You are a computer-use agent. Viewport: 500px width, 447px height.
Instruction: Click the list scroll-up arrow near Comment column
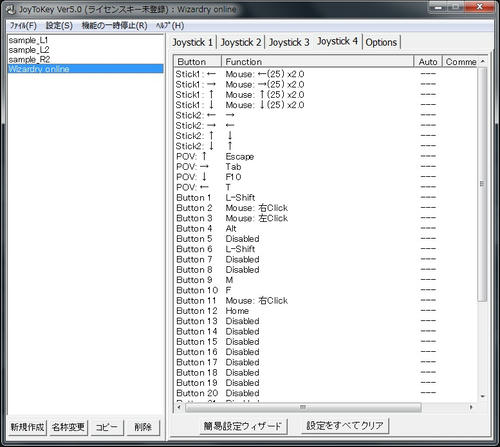coord(482,62)
